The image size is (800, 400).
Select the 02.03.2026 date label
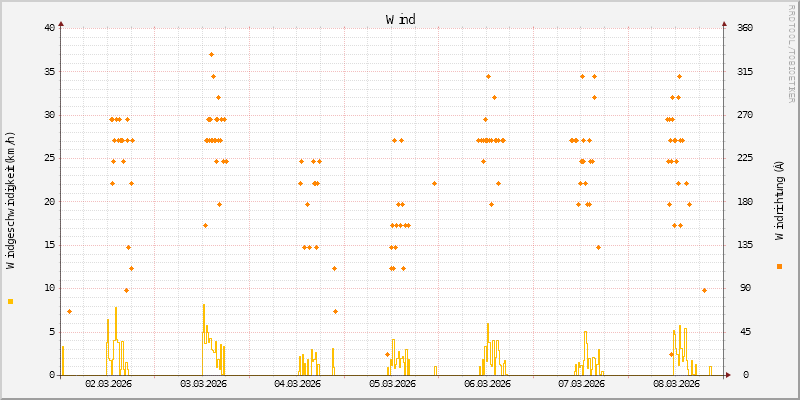click(x=109, y=383)
